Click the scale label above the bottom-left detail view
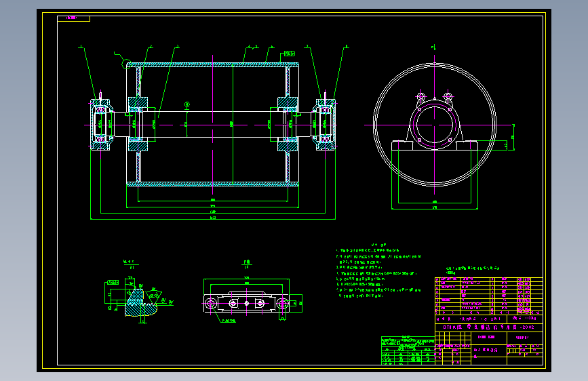 point(132,264)
